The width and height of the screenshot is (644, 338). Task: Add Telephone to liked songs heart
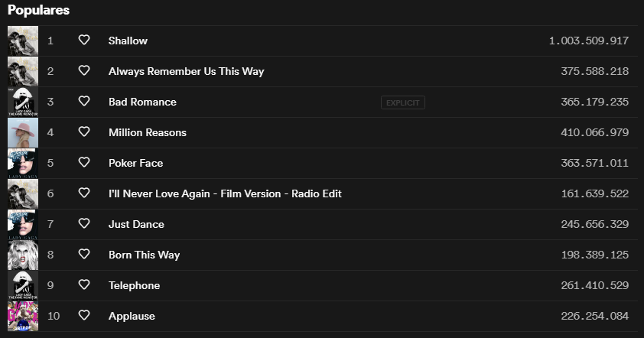tap(84, 284)
